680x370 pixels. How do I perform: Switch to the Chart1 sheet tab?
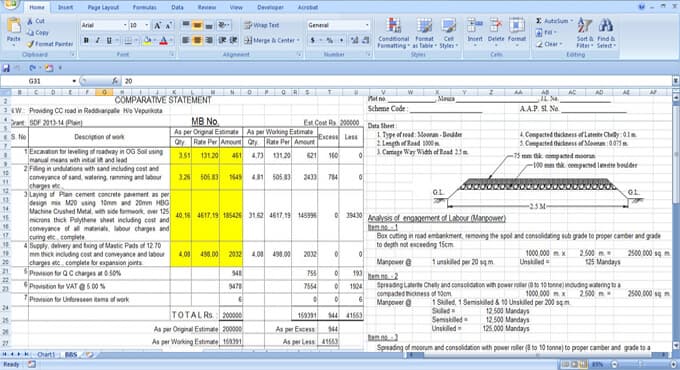click(46, 354)
